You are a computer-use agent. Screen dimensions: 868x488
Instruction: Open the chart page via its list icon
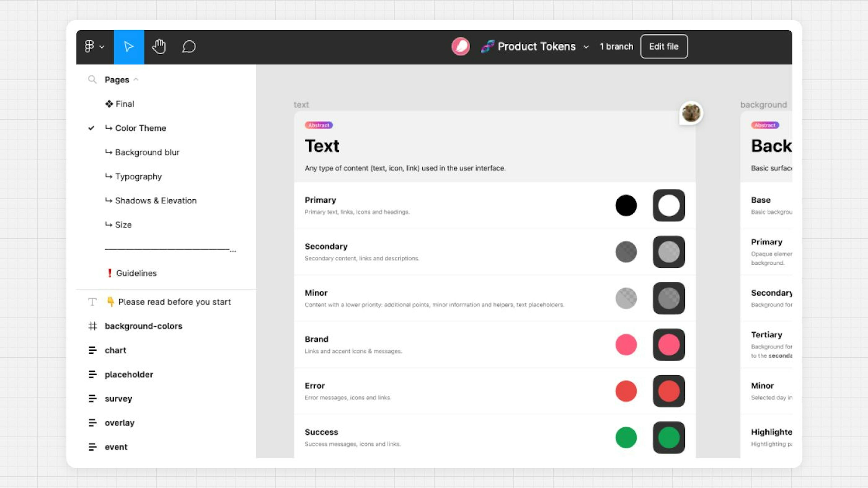[93, 350]
